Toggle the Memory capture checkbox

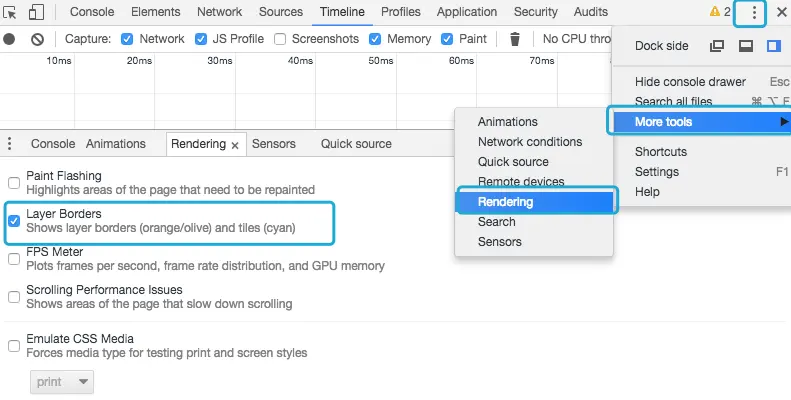pos(375,39)
